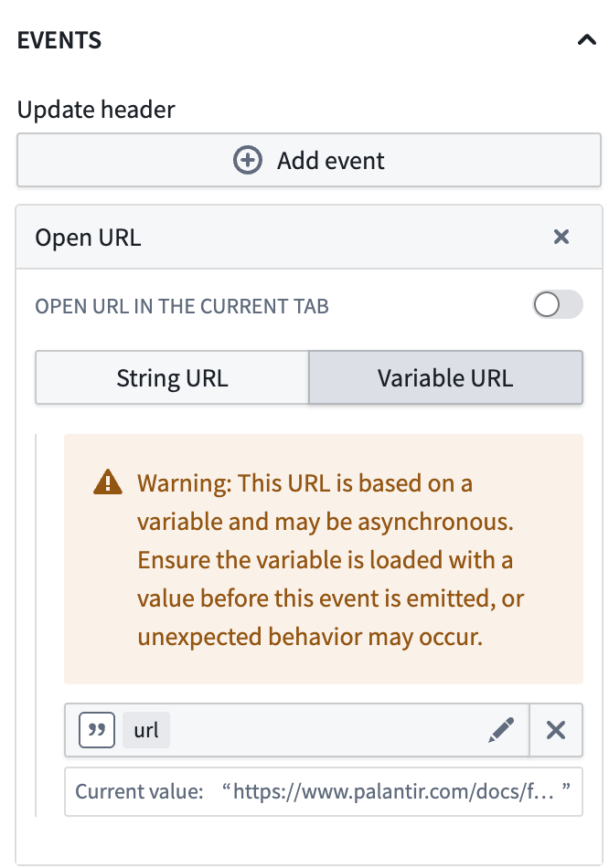
Task: Click the EVENTS section heading
Action: pos(58,39)
